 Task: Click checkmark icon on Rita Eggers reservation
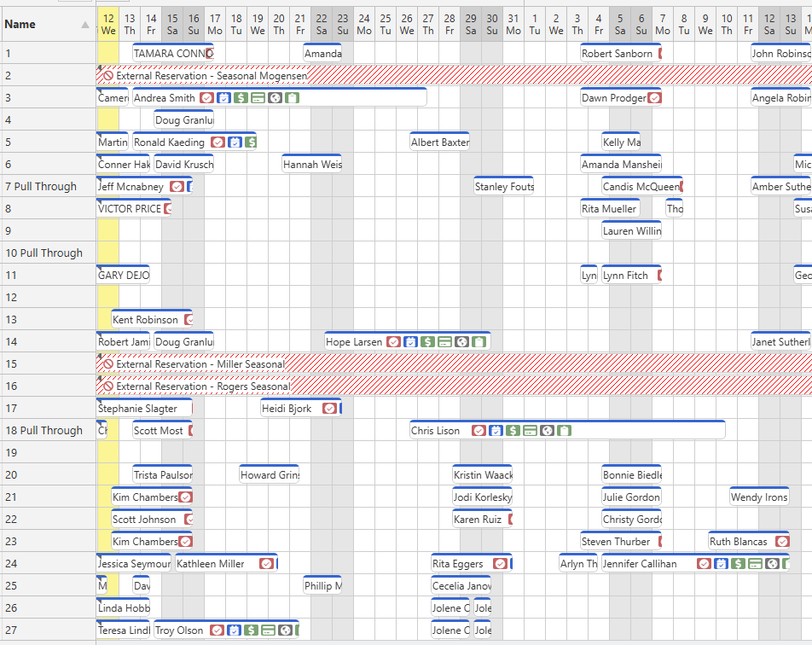[500, 564]
